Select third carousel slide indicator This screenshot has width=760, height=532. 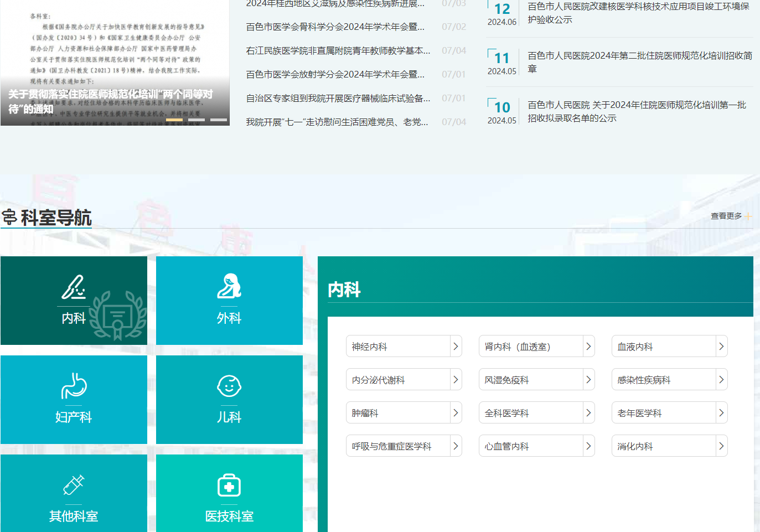(x=219, y=120)
